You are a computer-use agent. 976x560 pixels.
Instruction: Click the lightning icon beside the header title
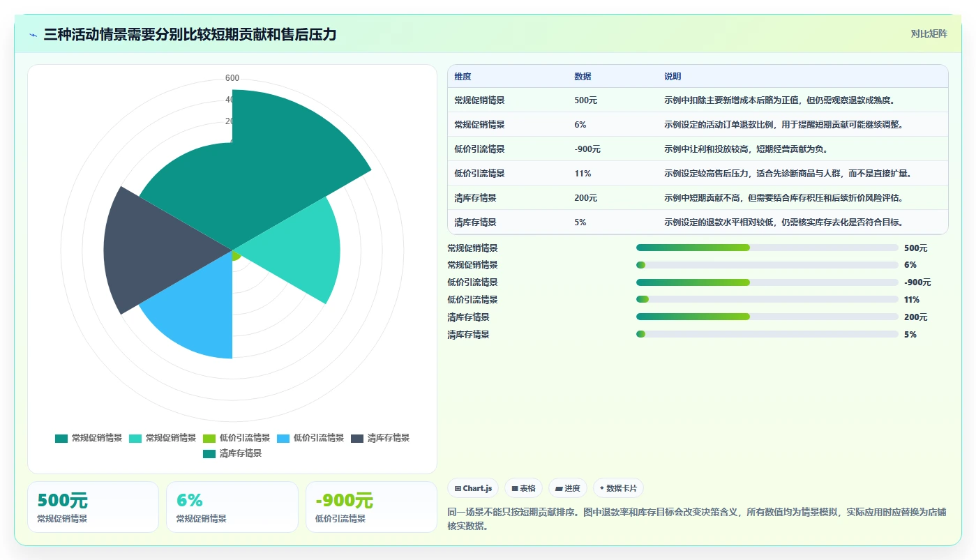click(x=33, y=34)
